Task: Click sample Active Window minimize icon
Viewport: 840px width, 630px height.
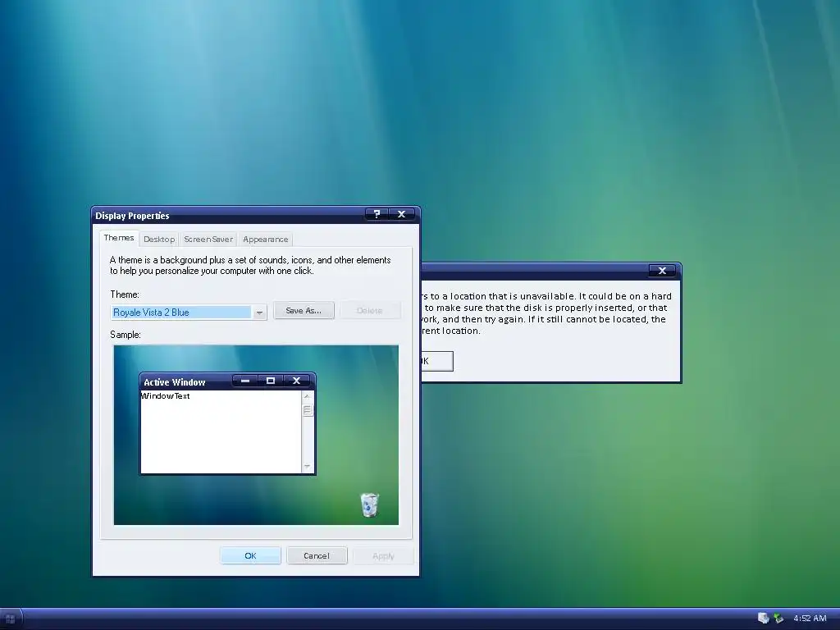Action: [x=245, y=381]
